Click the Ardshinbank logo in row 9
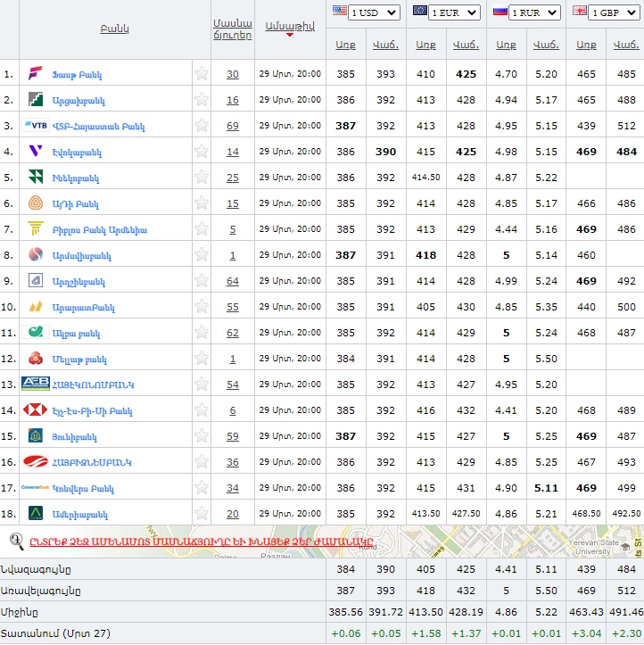The height and width of the screenshot is (645, 644). coord(36,280)
